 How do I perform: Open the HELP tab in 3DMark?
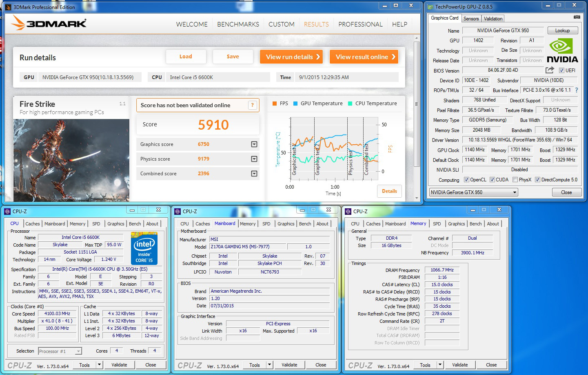399,24
